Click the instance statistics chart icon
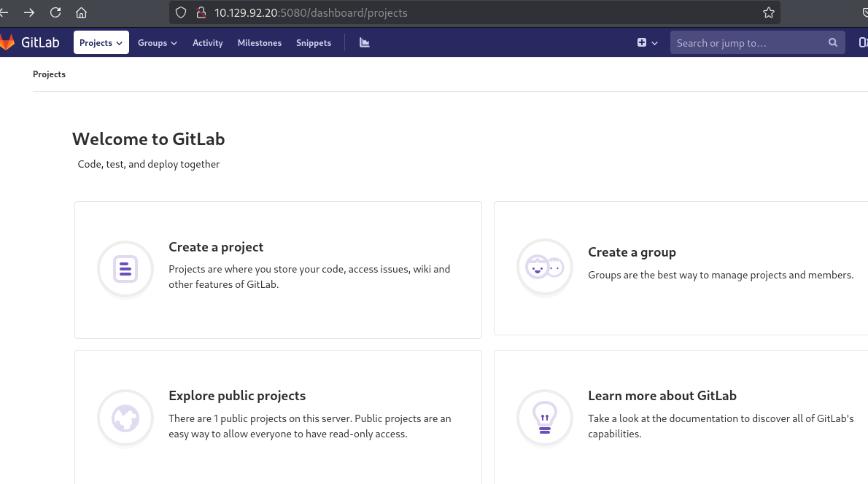Image resolution: width=868 pixels, height=484 pixels. coord(364,42)
